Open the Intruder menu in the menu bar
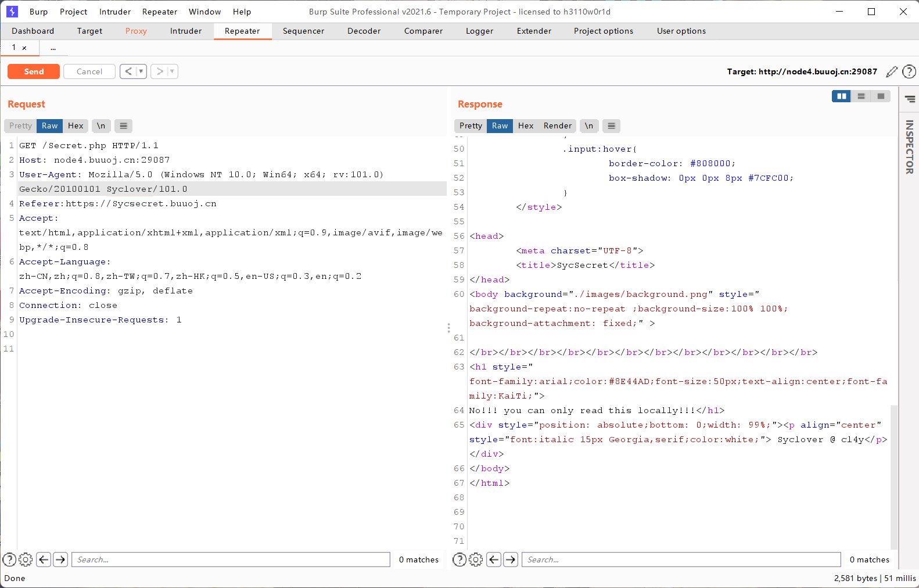 pyautogui.click(x=115, y=12)
